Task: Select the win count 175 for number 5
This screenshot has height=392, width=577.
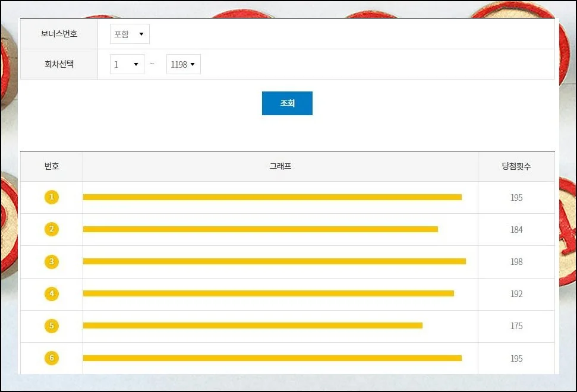Action: point(516,325)
